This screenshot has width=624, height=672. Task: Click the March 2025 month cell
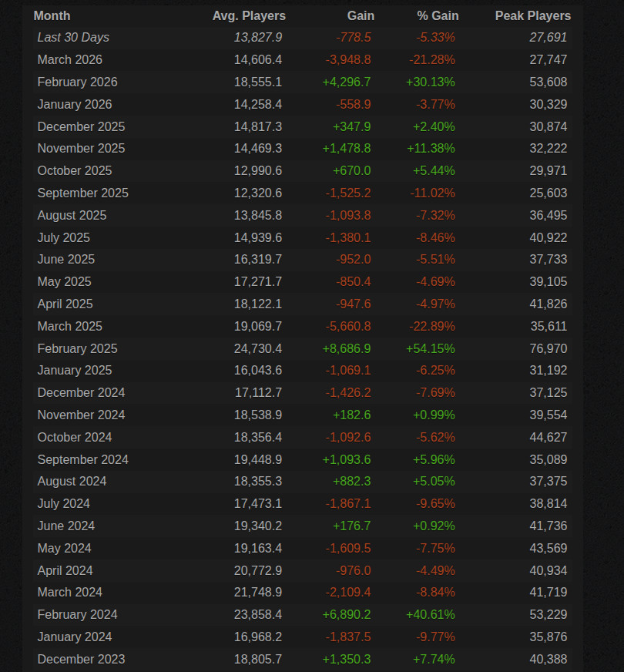pos(70,326)
